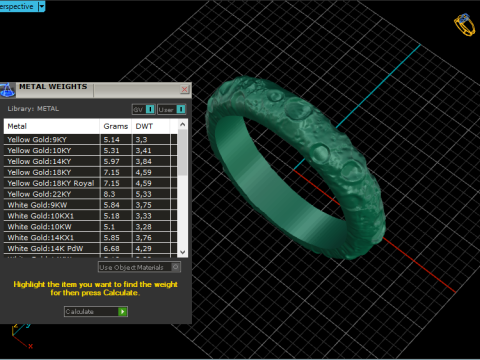Click the Calculate button
The width and height of the screenshot is (480, 360).
click(x=96, y=312)
